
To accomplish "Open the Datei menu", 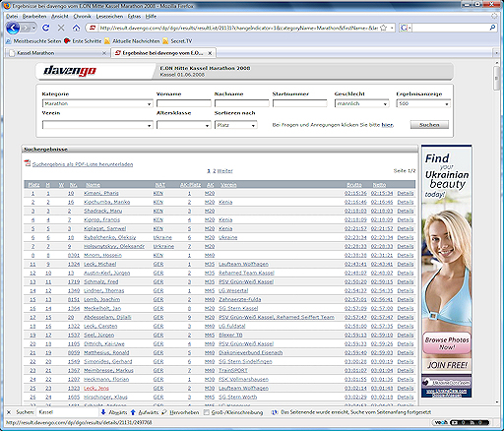I will pos(12,16).
